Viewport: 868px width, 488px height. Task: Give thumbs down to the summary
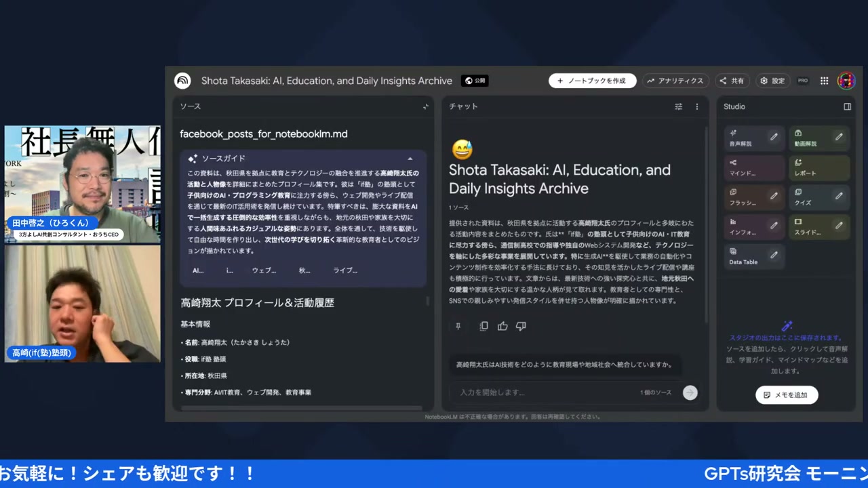click(521, 326)
